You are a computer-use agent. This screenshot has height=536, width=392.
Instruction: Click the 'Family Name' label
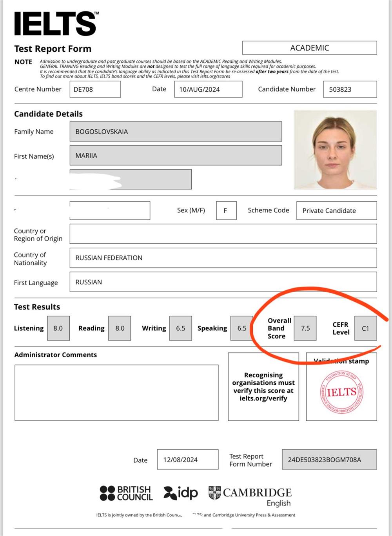click(x=34, y=132)
